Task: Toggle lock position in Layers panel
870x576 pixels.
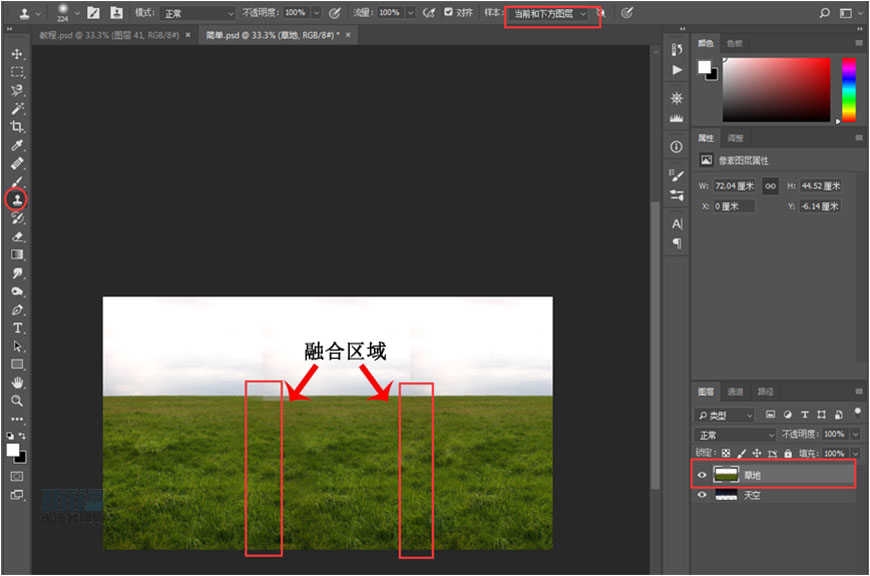Action: pos(757,453)
